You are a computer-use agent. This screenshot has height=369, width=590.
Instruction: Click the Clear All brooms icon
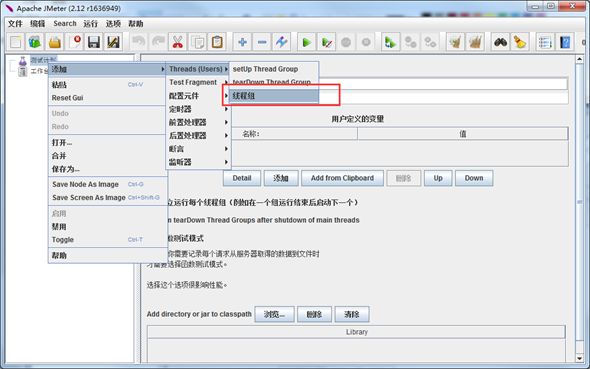tap(475, 42)
